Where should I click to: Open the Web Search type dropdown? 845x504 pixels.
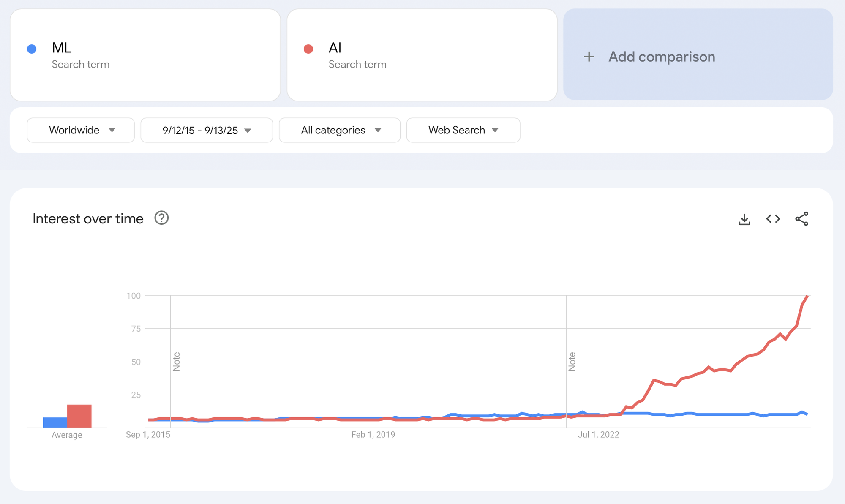(463, 130)
